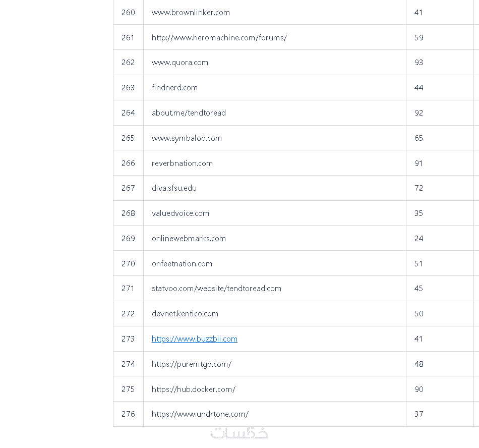This screenshot has width=479, height=448.
Task: Select the https://www.undrtone.com/ URL
Action: [200, 414]
